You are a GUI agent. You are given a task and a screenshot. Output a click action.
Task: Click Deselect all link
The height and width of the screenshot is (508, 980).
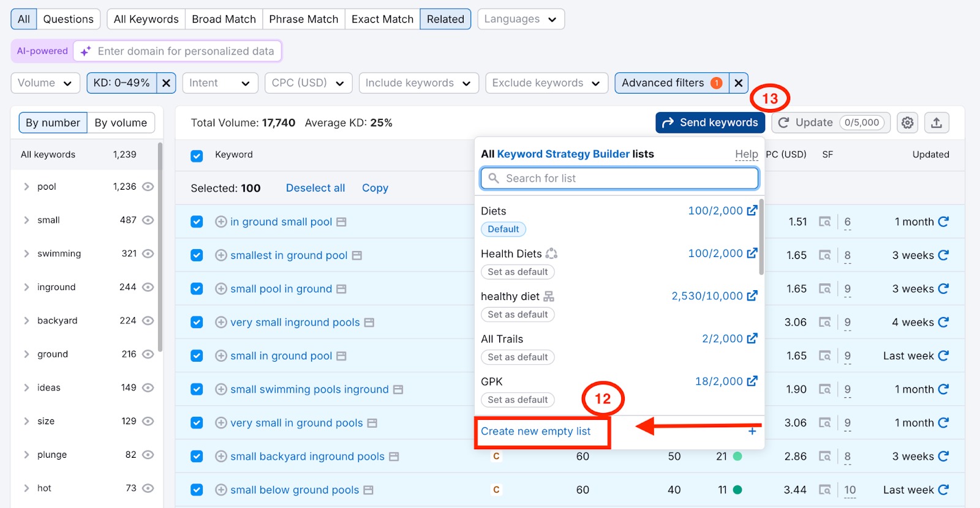[x=315, y=188]
